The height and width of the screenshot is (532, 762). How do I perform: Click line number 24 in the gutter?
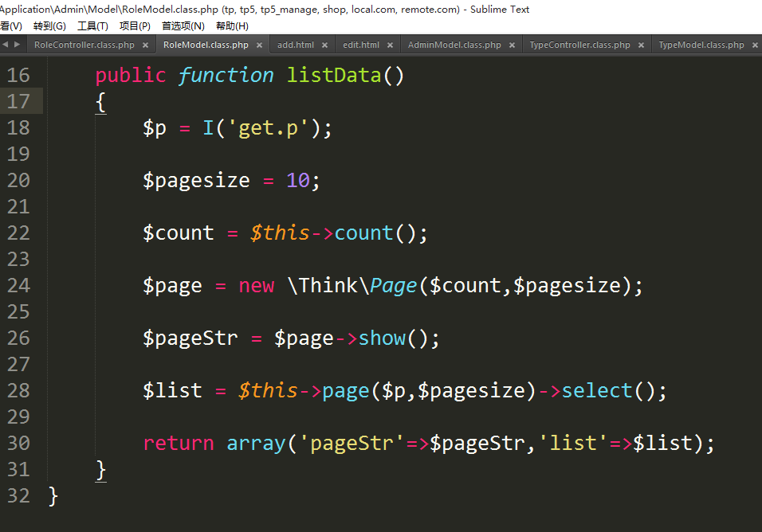click(x=18, y=286)
